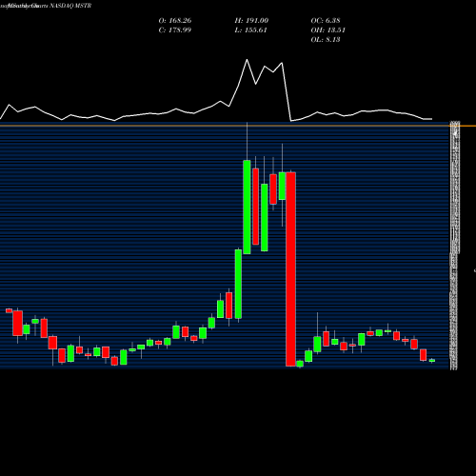Image resolution: width=476 pixels, height=476 pixels.
Task: Click the highest peak of the white indicator line
Action: (247, 60)
